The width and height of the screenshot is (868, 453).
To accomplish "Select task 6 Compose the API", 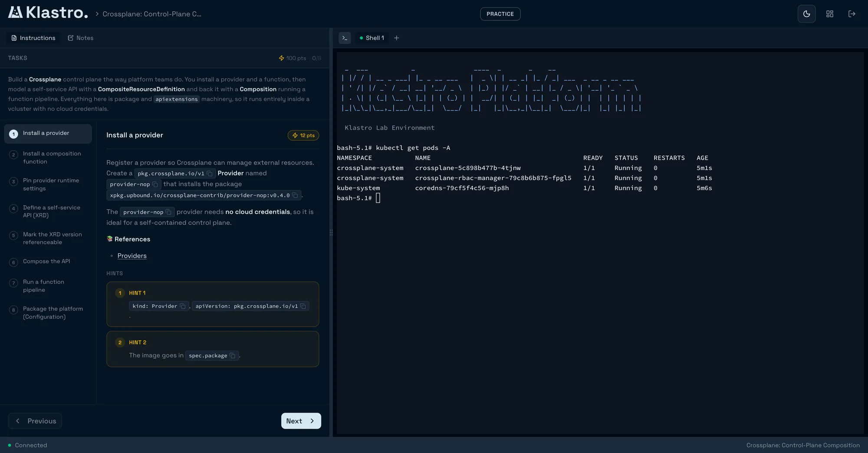I will (x=48, y=262).
